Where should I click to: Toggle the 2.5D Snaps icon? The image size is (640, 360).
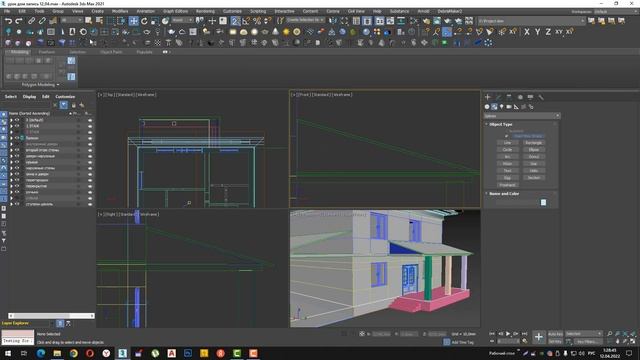pyautogui.click(x=235, y=21)
